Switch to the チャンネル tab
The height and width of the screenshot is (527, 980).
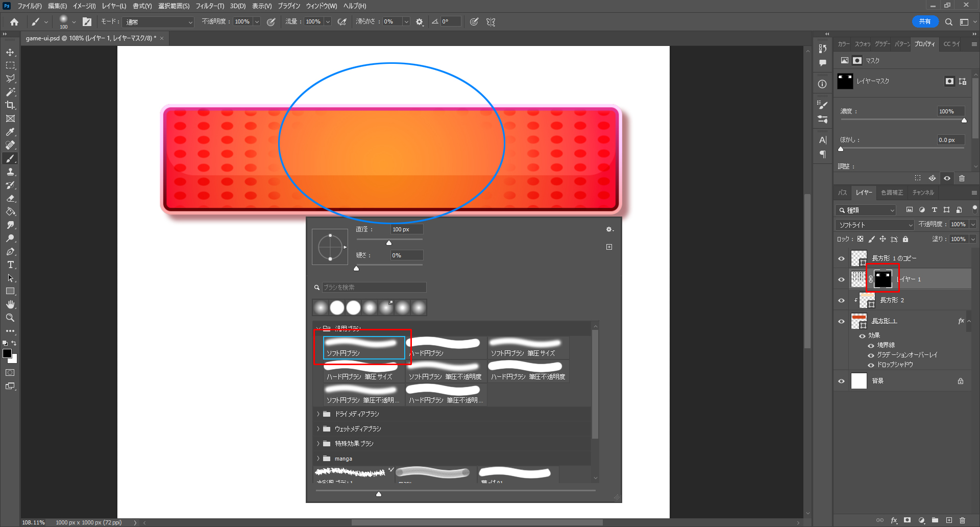pyautogui.click(x=923, y=193)
